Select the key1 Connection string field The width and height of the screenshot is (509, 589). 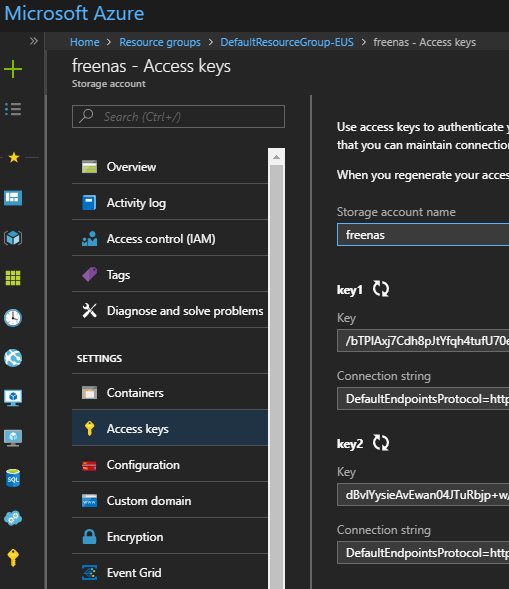point(423,399)
